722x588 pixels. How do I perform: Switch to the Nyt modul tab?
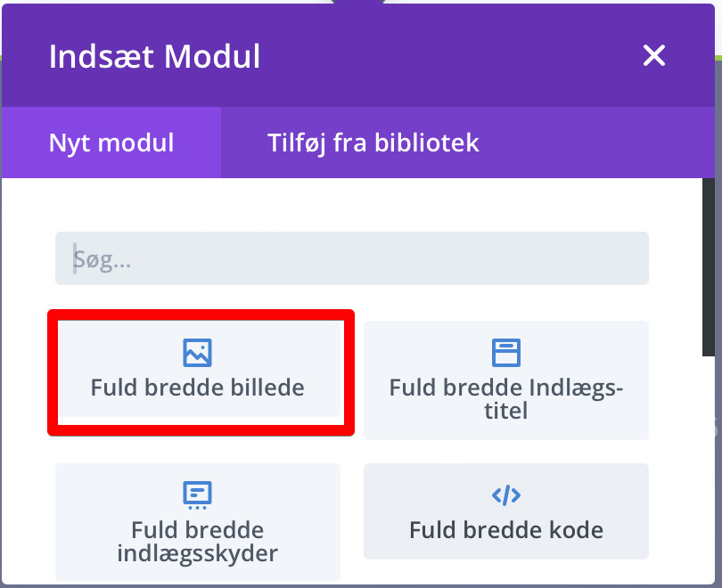(x=111, y=143)
